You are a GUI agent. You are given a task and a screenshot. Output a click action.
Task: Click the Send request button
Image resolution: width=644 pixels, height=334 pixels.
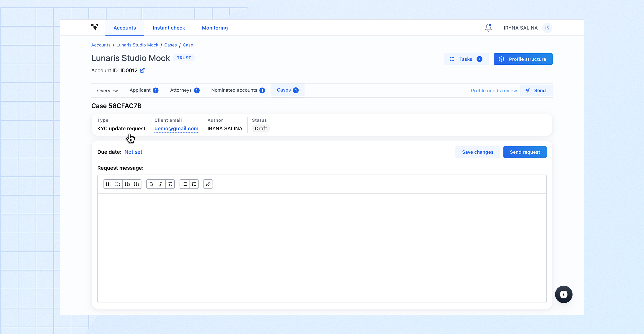pos(525,152)
